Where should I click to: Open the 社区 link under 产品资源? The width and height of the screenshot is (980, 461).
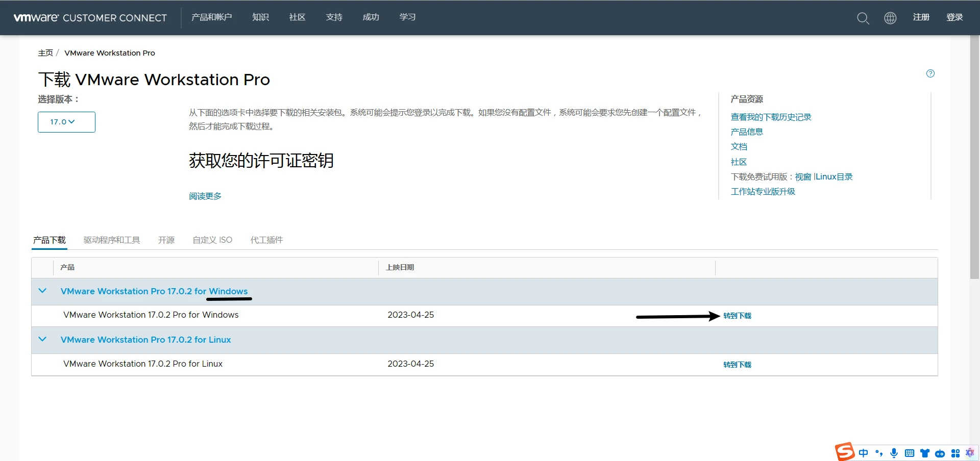(x=739, y=162)
